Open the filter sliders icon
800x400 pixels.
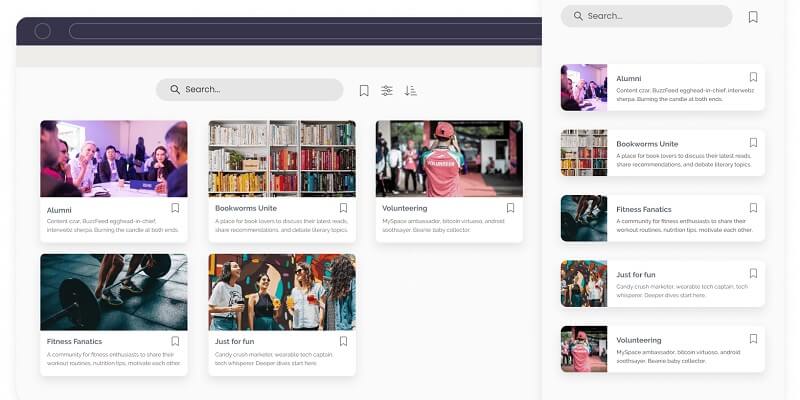tap(387, 91)
